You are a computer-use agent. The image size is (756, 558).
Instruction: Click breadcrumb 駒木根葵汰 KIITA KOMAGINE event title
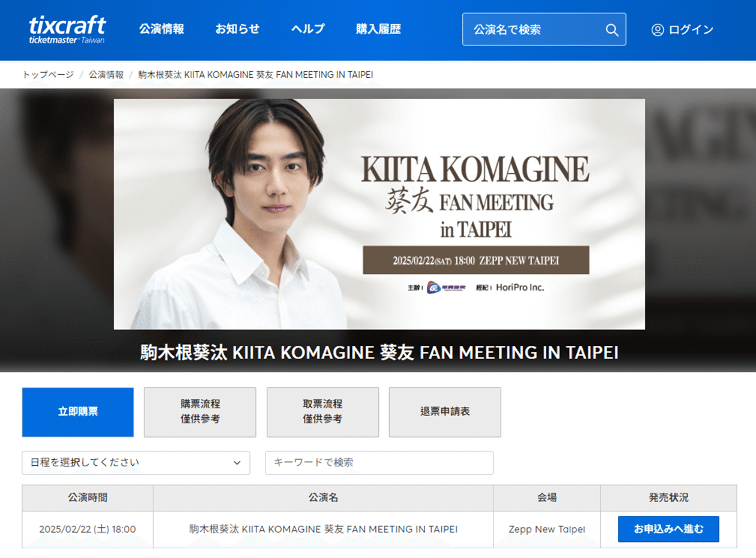256,74
